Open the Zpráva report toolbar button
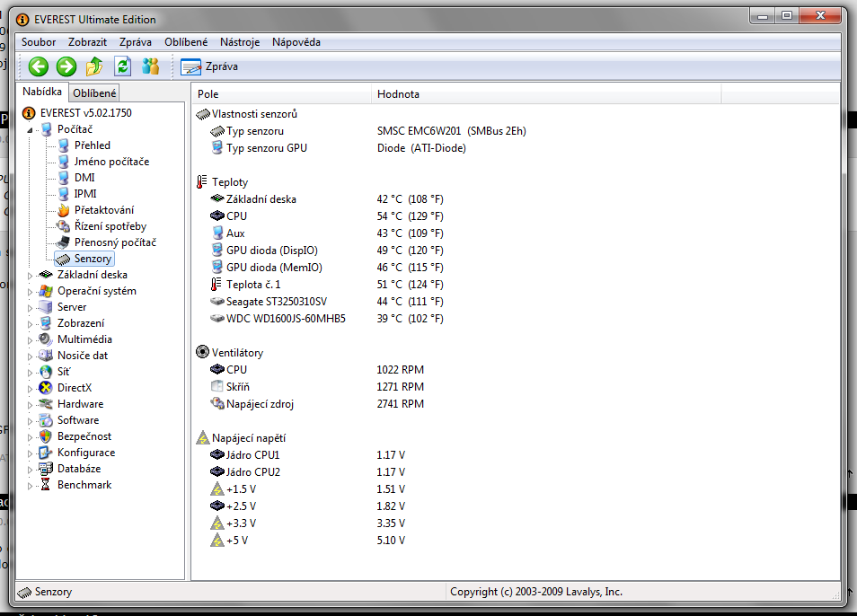 click(209, 66)
